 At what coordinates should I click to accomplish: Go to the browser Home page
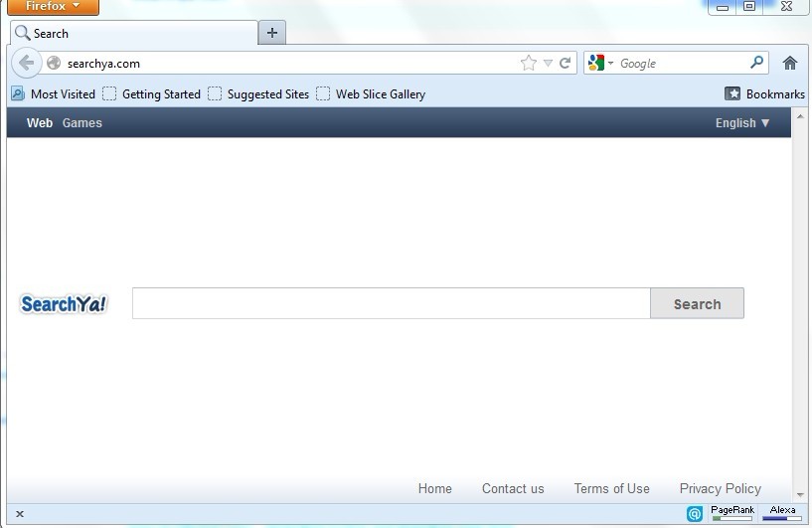coord(790,64)
